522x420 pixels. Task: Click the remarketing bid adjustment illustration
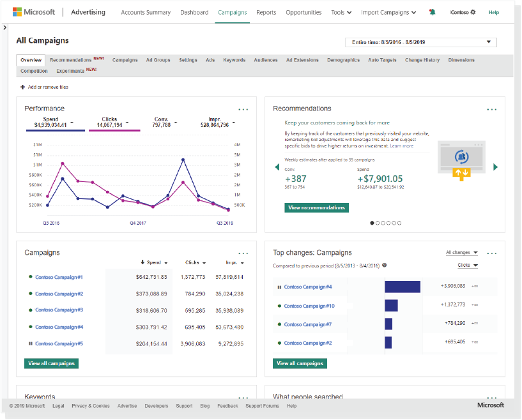tap(461, 161)
